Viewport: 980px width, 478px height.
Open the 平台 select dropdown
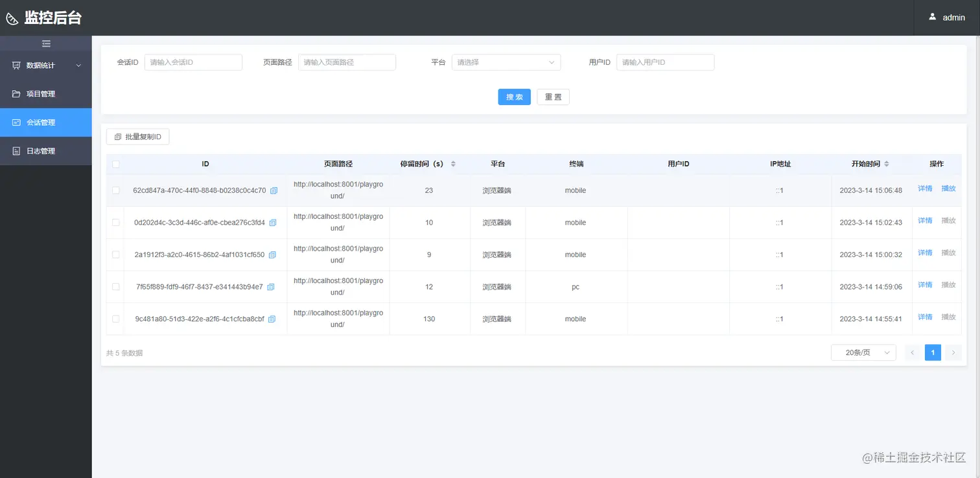pyautogui.click(x=506, y=62)
